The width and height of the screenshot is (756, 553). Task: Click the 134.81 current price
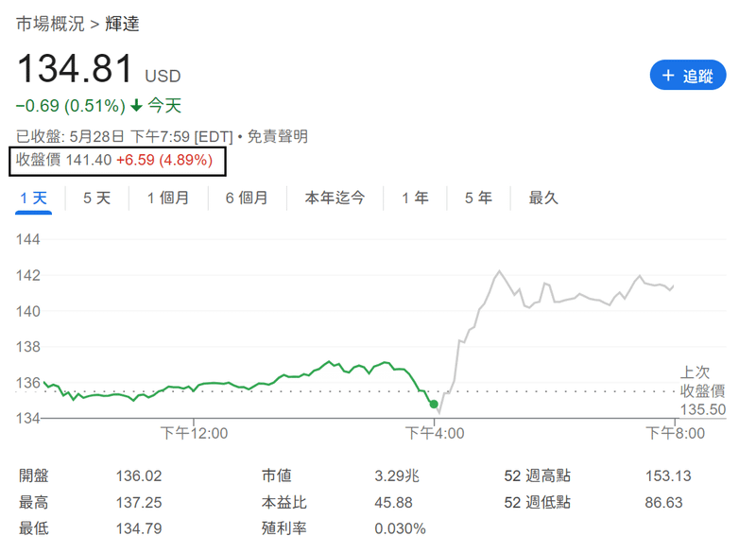(x=75, y=70)
